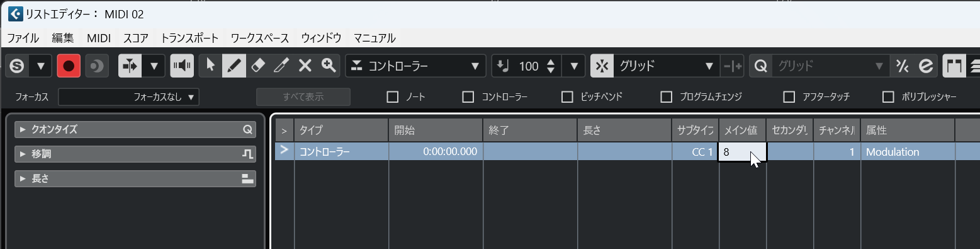Activate the red Record button
The image size is (980, 249).
click(69, 66)
